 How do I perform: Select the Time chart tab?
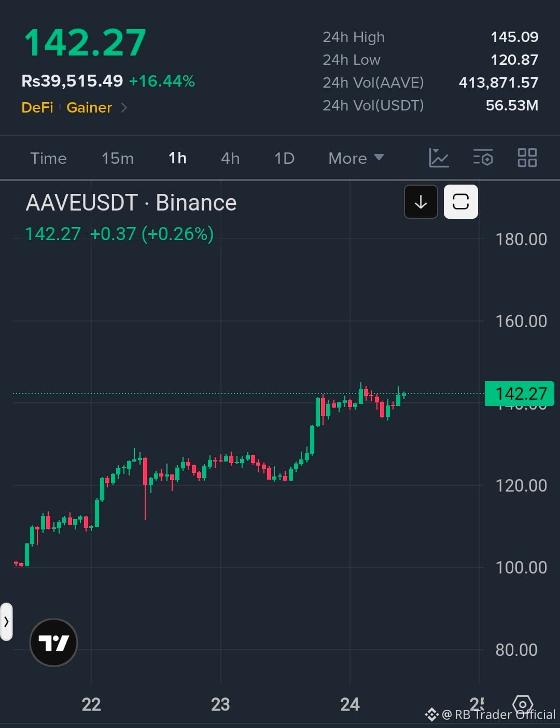coord(48,158)
